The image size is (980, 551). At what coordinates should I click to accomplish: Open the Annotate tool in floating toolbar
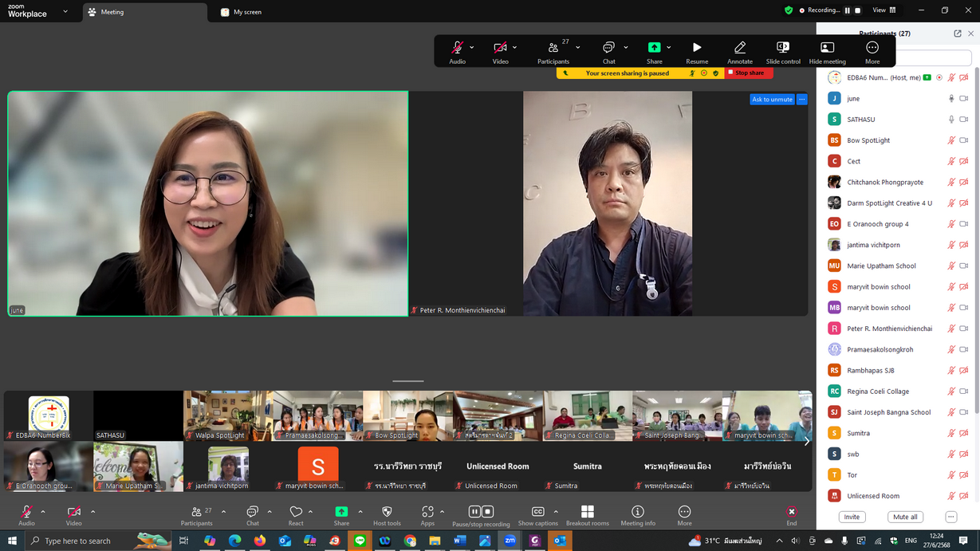click(739, 51)
